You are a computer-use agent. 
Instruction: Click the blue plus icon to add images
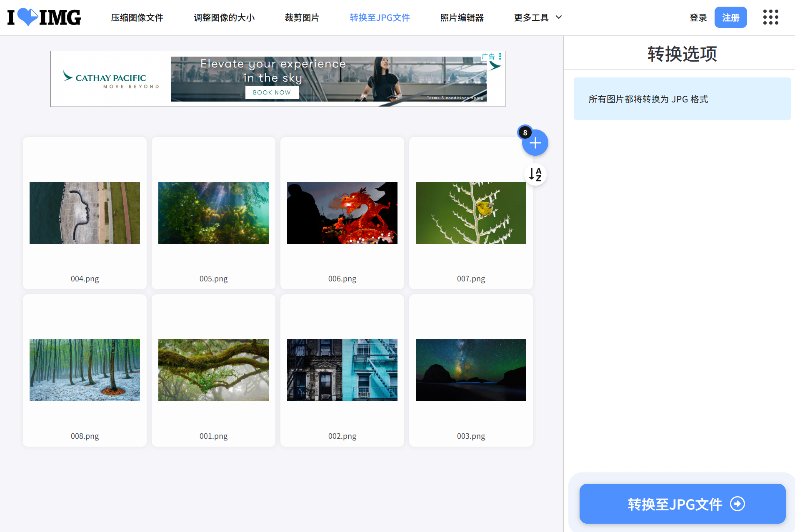click(x=535, y=143)
